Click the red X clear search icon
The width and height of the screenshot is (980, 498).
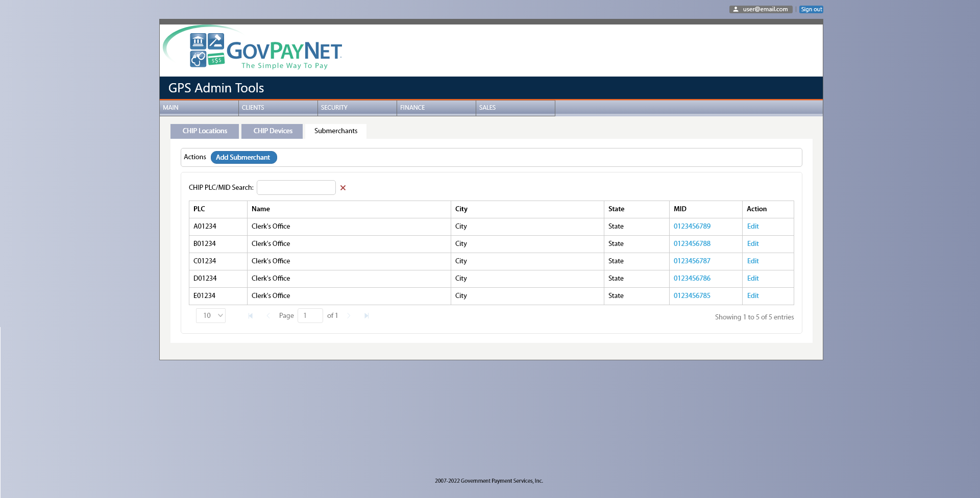pos(343,188)
